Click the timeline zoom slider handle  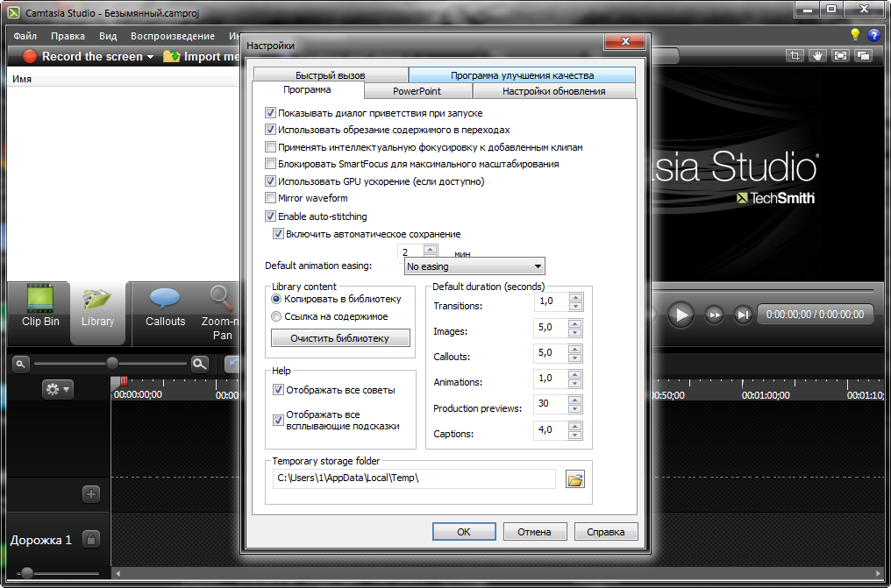click(112, 364)
